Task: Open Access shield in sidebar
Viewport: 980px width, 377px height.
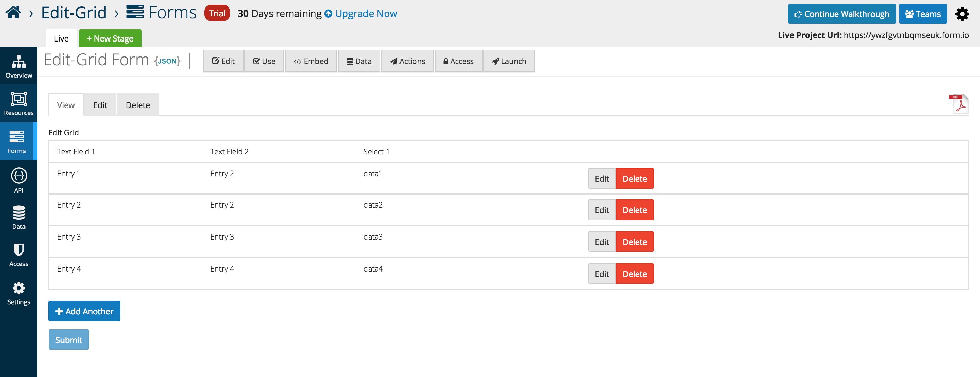Action: pyautogui.click(x=19, y=255)
